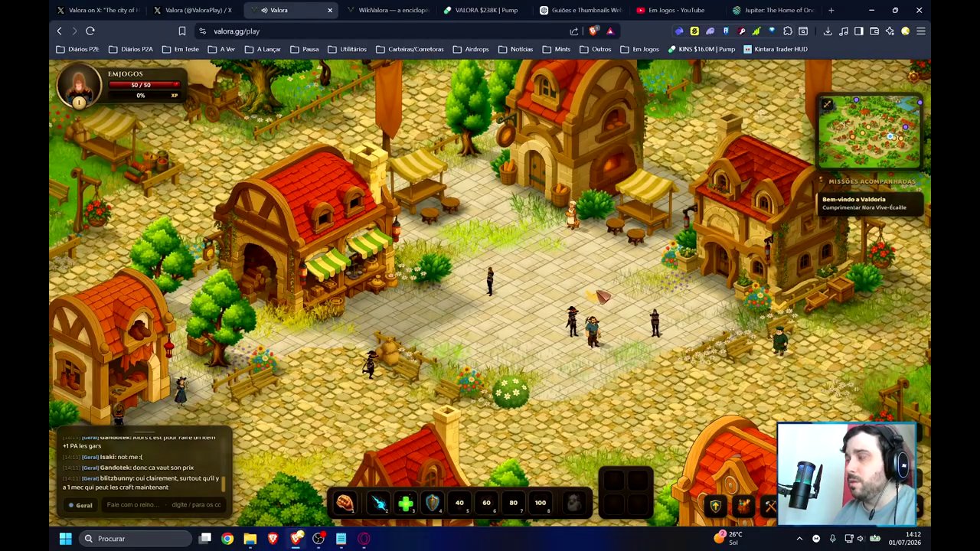Use the fist punch skill in slot 1
This screenshot has height=551, width=980.
coord(345,503)
